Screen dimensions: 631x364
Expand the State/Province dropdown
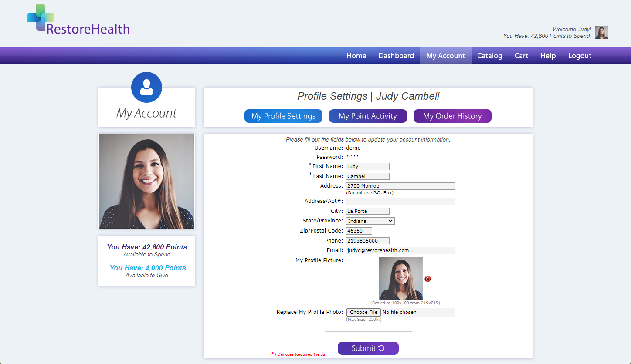pyautogui.click(x=370, y=221)
